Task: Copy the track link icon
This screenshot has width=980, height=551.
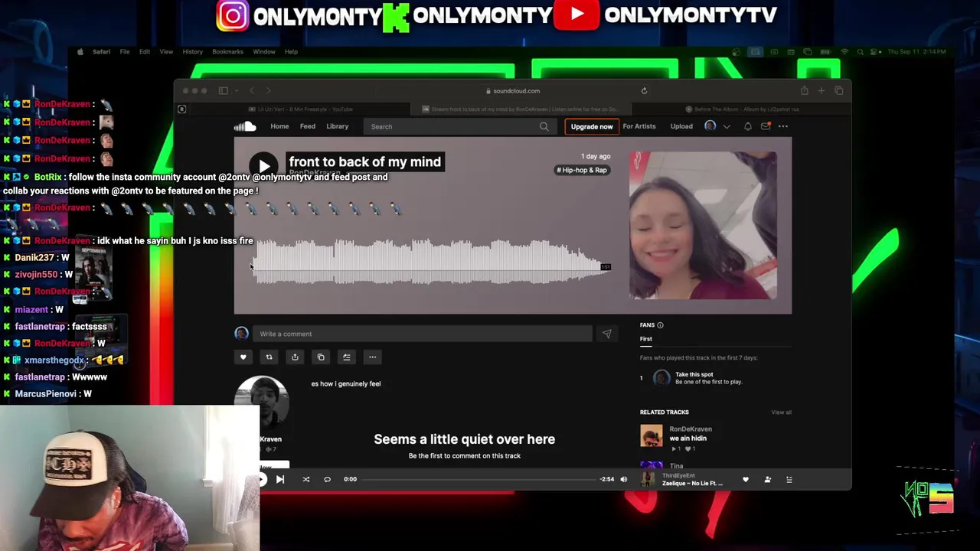Action: (x=321, y=357)
